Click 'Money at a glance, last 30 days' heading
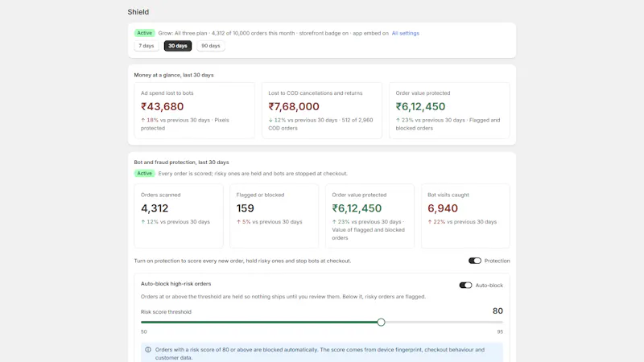 [x=174, y=75]
